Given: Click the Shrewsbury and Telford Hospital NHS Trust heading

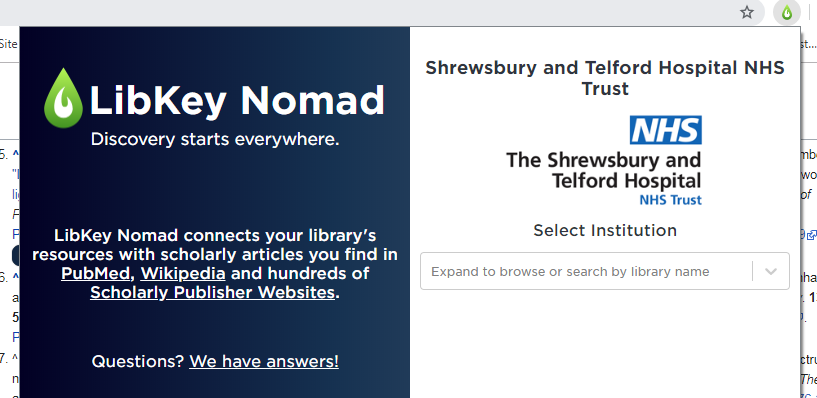Looking at the screenshot, I should click(x=605, y=78).
